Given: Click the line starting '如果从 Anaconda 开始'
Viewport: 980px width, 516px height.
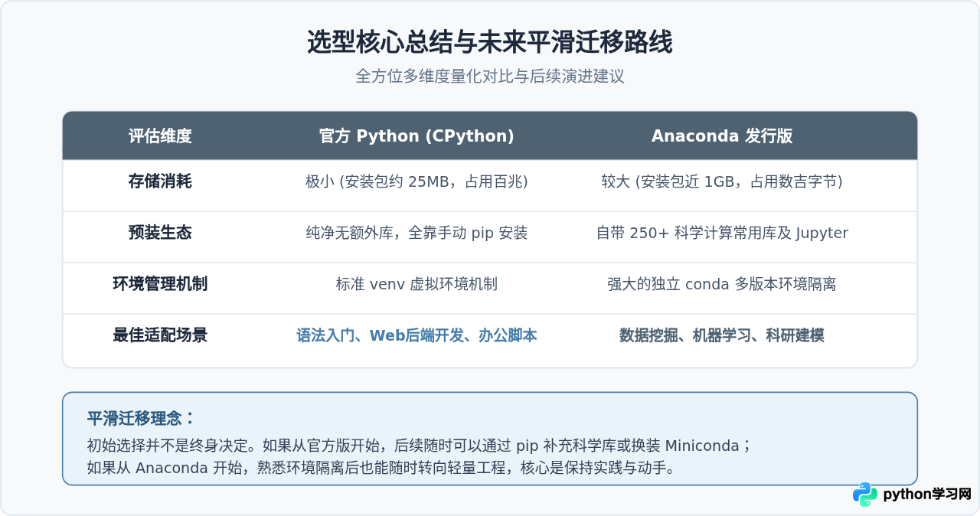Looking at the screenshot, I should (381, 467).
